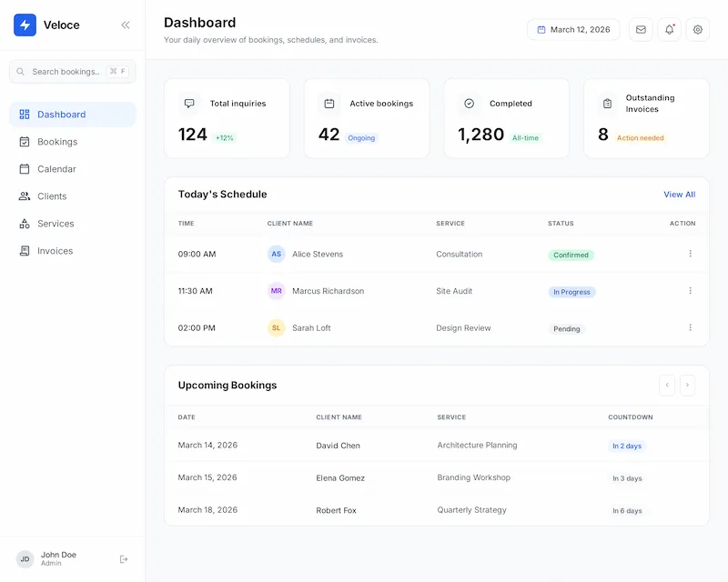Image resolution: width=728 pixels, height=582 pixels.
Task: Click the March 18, 2026 date
Action: tap(207, 510)
